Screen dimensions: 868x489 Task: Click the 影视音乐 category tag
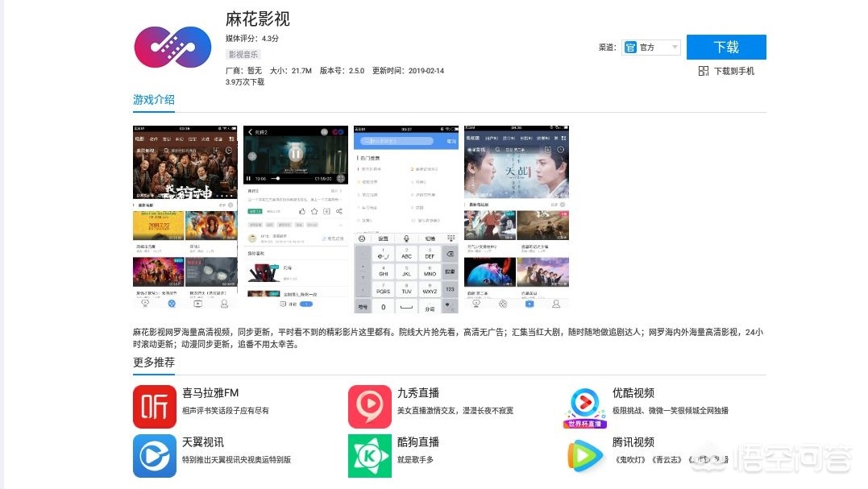[x=243, y=54]
